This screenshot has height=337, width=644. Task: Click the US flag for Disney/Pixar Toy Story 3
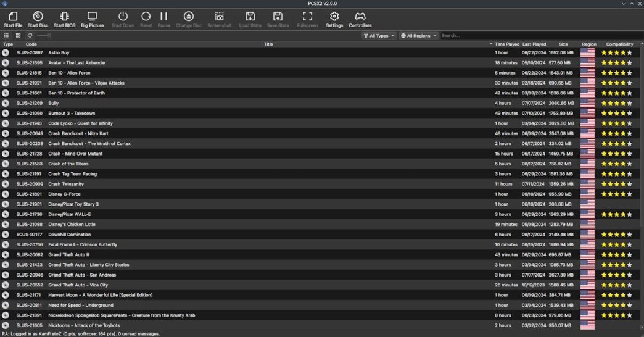pyautogui.click(x=587, y=204)
